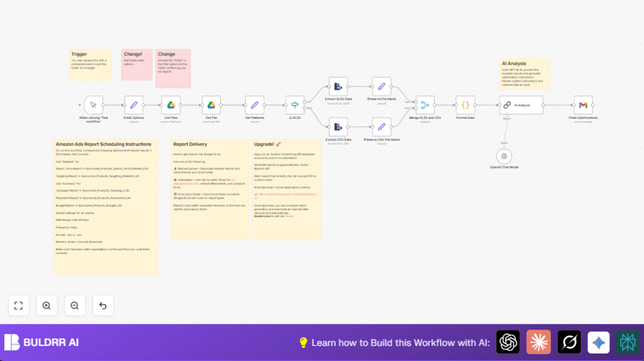Select the Set fileName node

tap(255, 105)
